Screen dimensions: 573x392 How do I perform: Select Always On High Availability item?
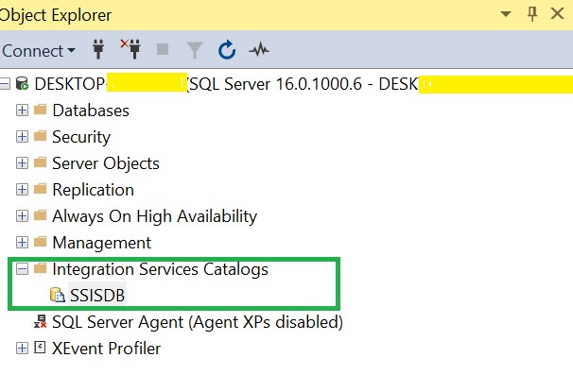point(154,216)
